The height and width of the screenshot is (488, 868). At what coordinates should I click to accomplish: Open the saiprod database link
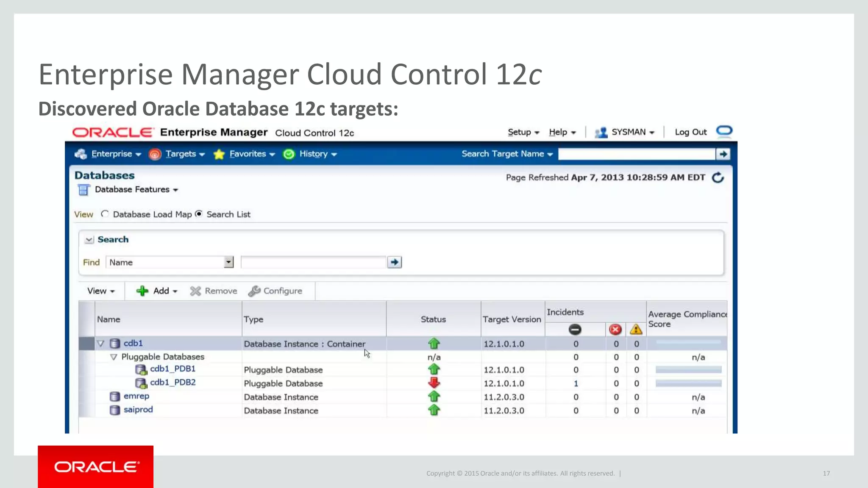tap(138, 410)
